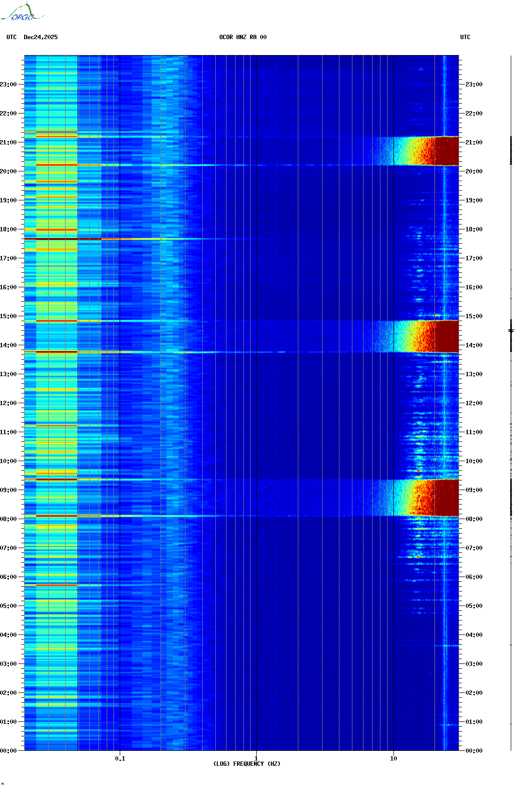Click the 10 Hz frequency tick label
The height and width of the screenshot is (789, 532).
(x=393, y=759)
